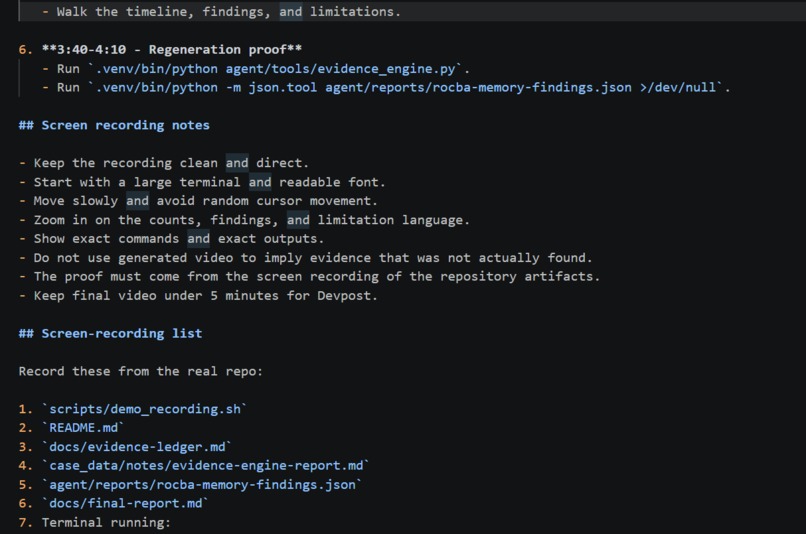Click list item scripts/demo_recording.sh
This screenshot has width=806, height=534.
click(133, 409)
